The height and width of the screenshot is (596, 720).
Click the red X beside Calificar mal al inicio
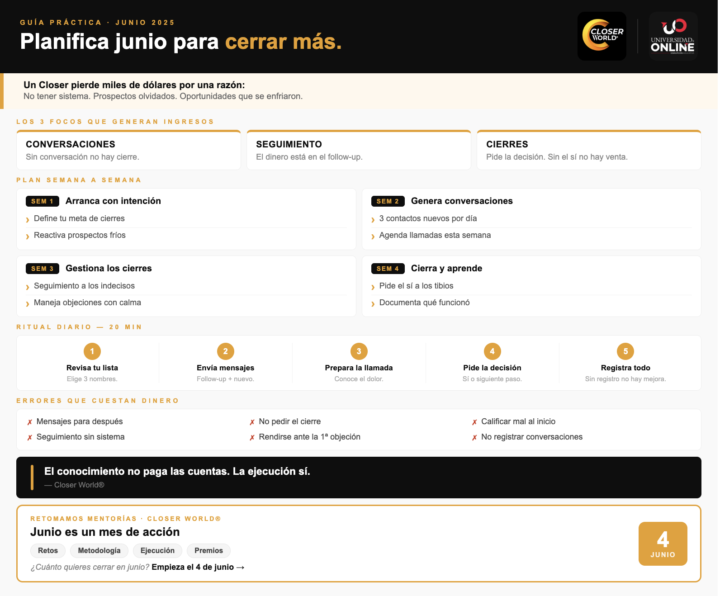click(x=474, y=422)
